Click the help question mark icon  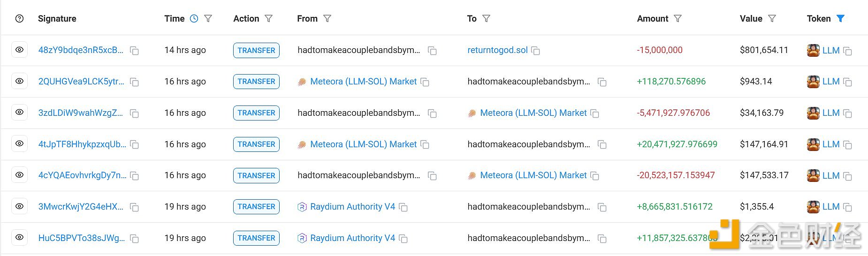[x=19, y=19]
